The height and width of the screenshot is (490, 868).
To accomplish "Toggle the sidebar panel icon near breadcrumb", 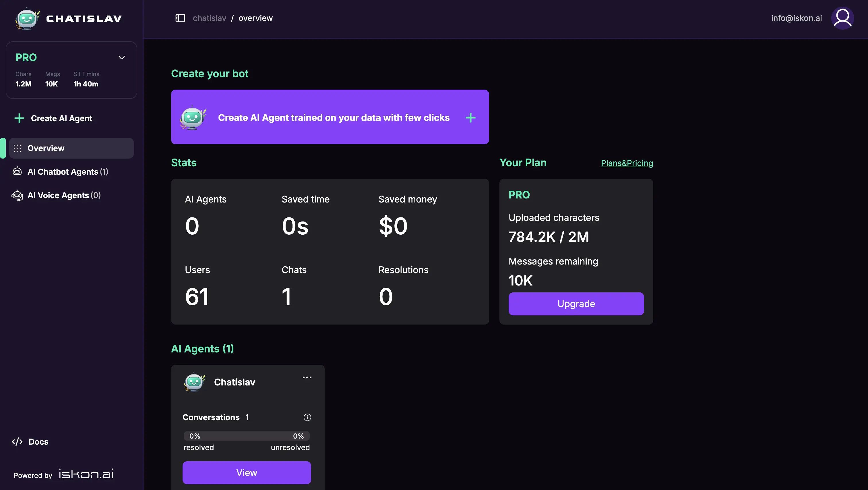I will coord(180,18).
